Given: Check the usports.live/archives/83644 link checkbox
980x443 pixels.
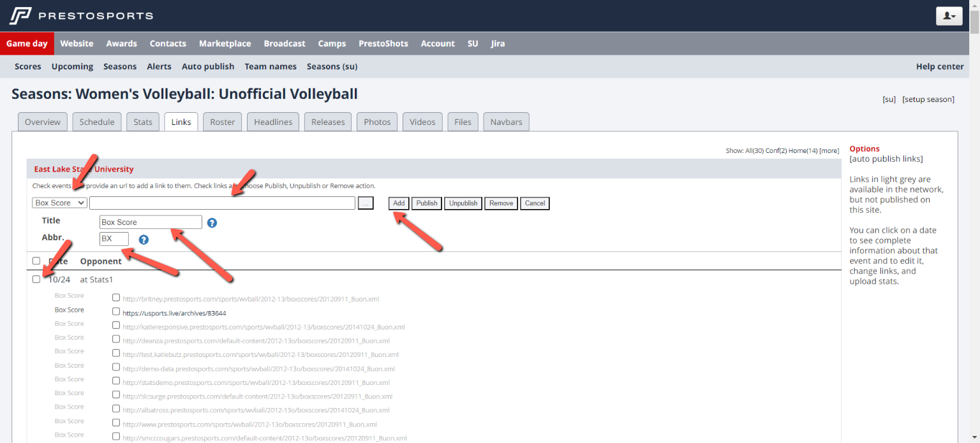Looking at the screenshot, I should tap(116, 312).
